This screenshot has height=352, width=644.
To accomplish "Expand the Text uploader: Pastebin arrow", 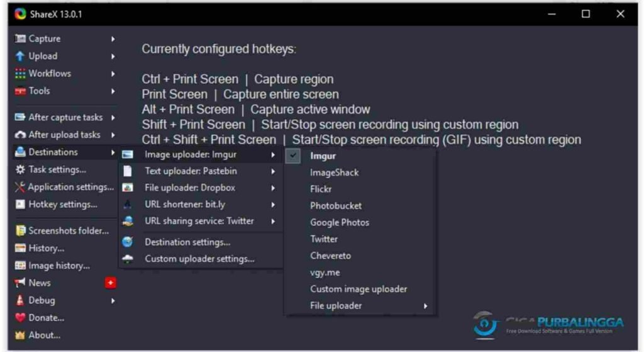I will click(x=273, y=171).
